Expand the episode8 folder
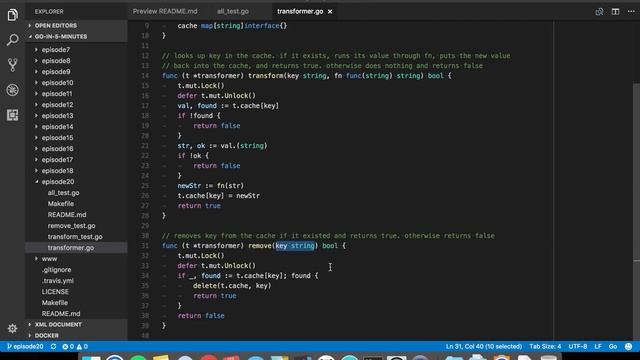 pyautogui.click(x=76, y=60)
